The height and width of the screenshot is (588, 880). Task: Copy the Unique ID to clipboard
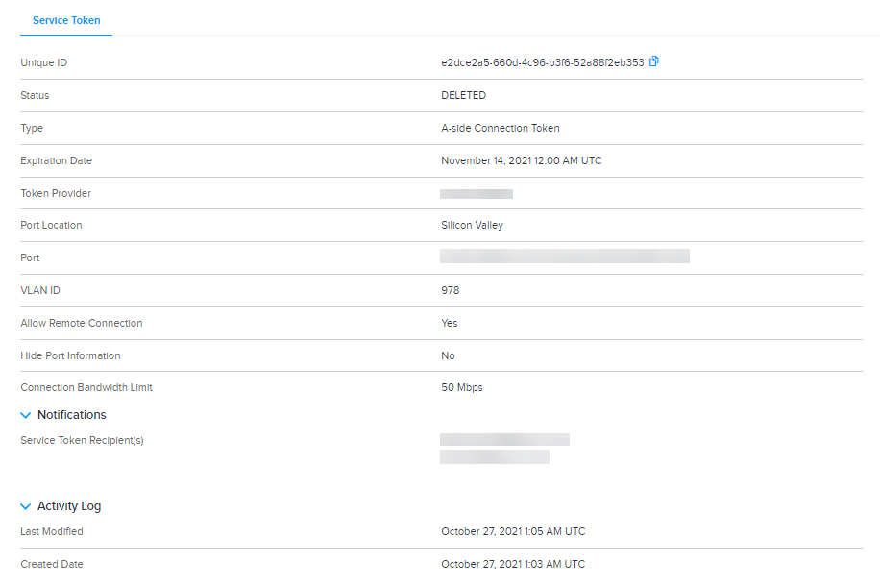pos(654,61)
